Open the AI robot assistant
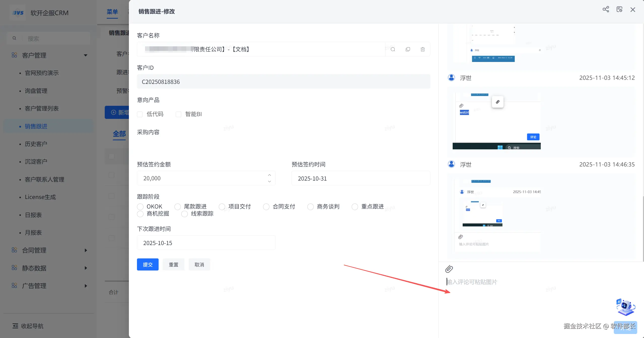644x338 pixels. (x=626, y=307)
